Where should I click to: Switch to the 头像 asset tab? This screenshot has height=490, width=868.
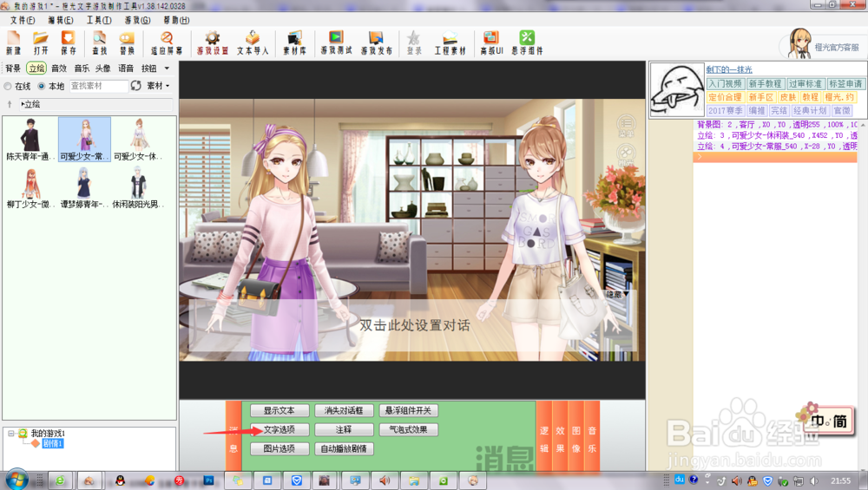pyautogui.click(x=103, y=69)
